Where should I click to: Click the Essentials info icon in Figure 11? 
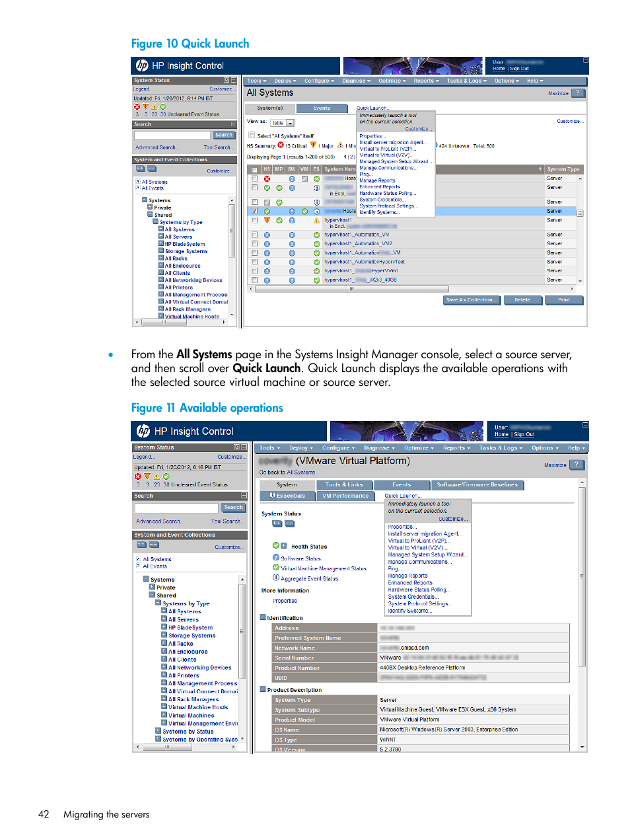click(x=273, y=495)
